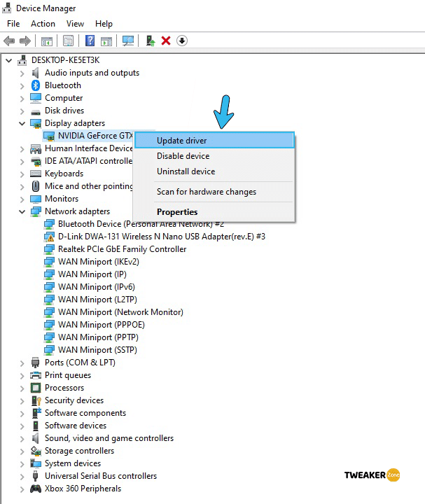Click Show/Hide Action Pane toolbar icon
The image size is (425, 504).
pos(106,41)
